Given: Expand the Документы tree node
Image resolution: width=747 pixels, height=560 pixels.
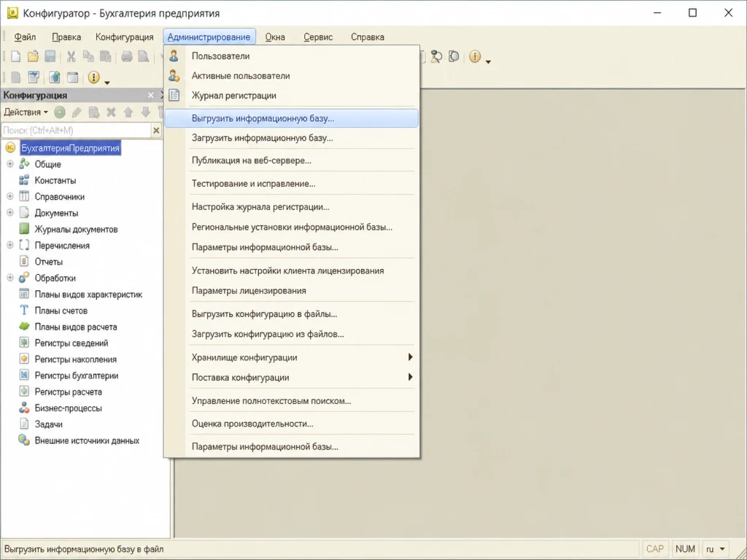Looking at the screenshot, I should (x=10, y=213).
